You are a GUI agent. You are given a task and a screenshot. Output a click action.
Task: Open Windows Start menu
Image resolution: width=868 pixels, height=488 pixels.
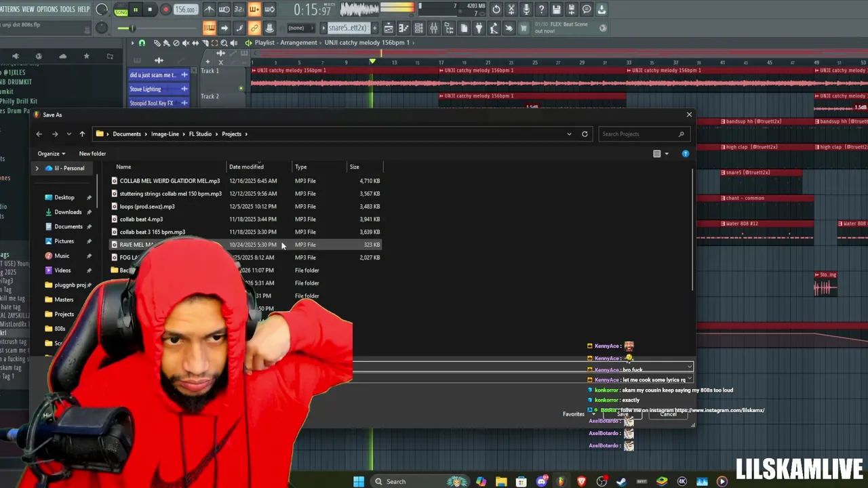pos(358,481)
